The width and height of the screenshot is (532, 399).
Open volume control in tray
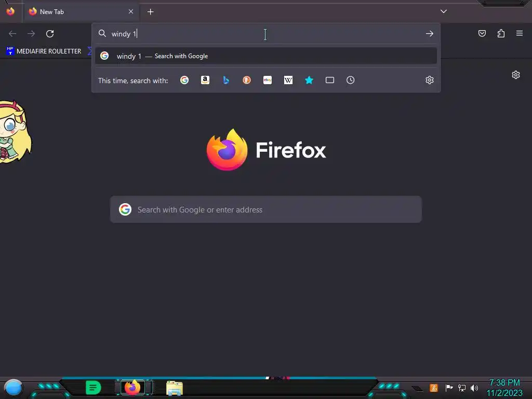tap(474, 388)
